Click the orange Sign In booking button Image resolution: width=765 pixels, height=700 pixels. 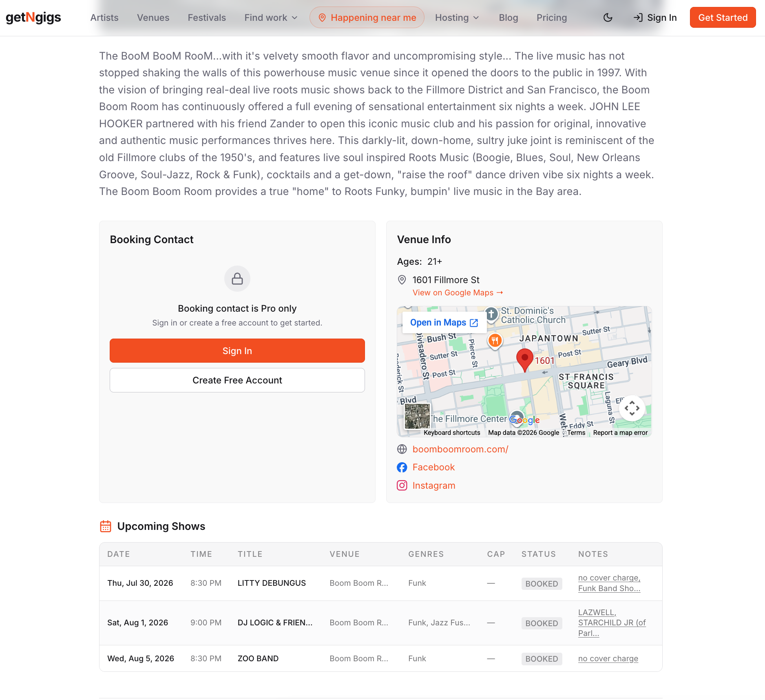[x=237, y=351]
